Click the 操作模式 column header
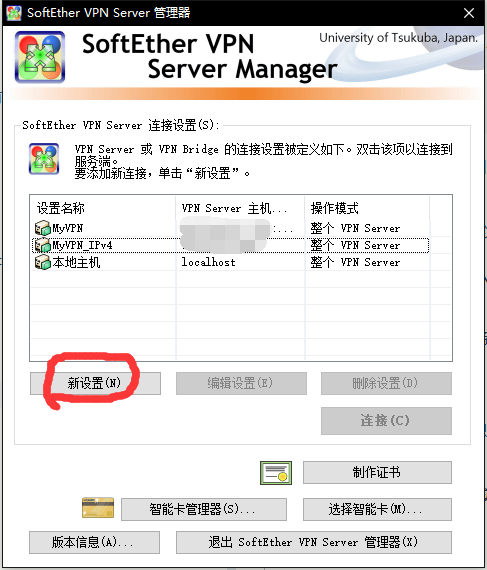The width and height of the screenshot is (487, 570). pyautogui.click(x=367, y=208)
